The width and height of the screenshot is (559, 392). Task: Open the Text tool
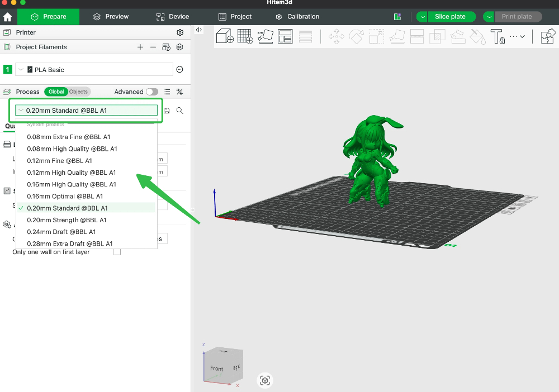tap(497, 36)
